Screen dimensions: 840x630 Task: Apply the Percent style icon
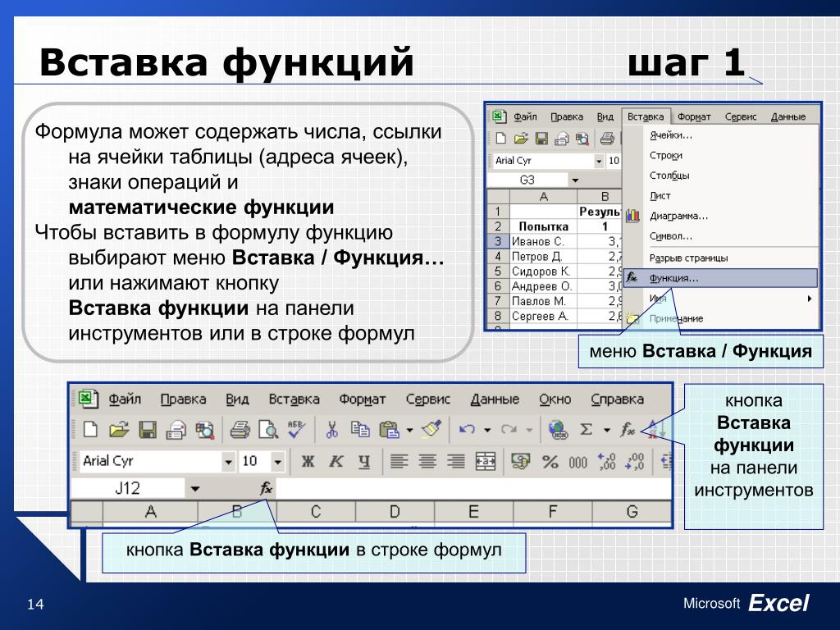point(550,462)
